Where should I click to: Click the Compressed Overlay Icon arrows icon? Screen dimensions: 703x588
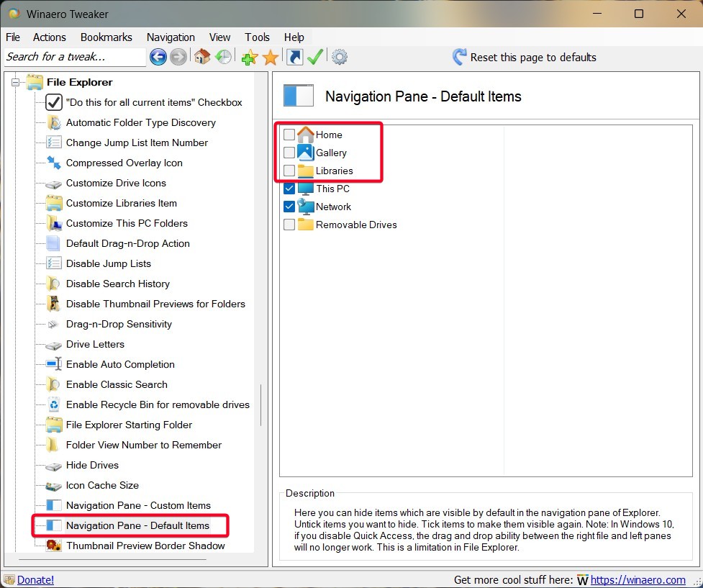coord(54,163)
